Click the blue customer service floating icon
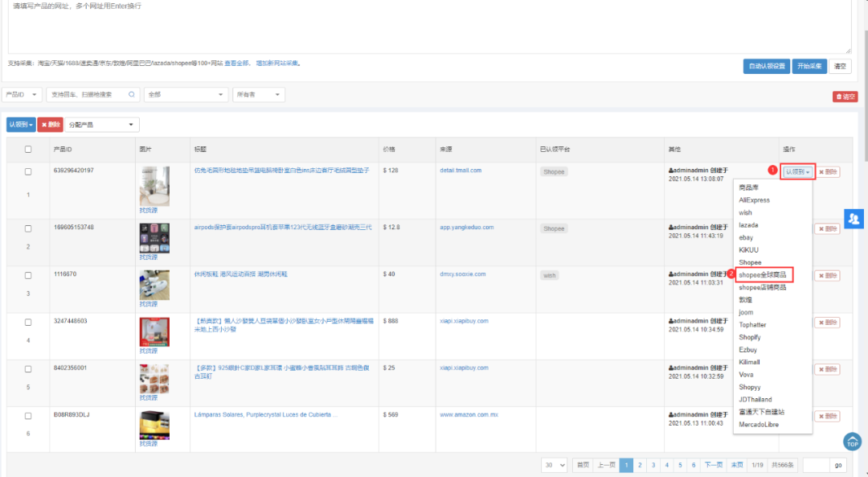This screenshot has width=868, height=477. point(853,218)
